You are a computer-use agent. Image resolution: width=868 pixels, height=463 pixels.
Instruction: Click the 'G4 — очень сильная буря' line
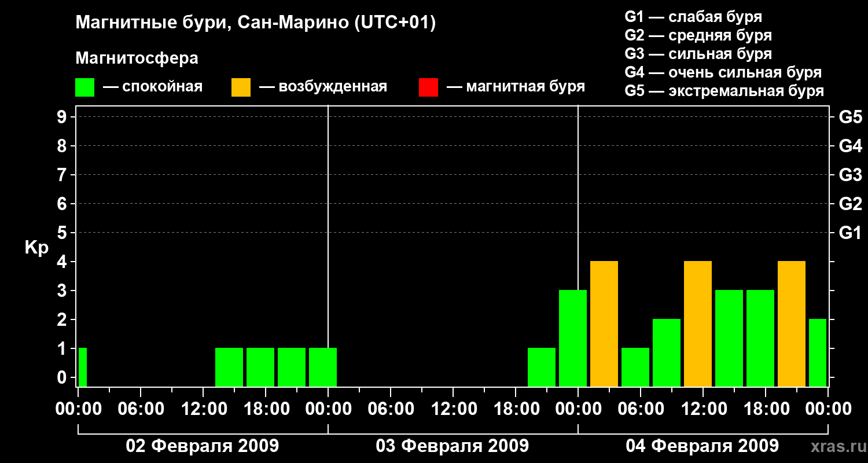[723, 72]
